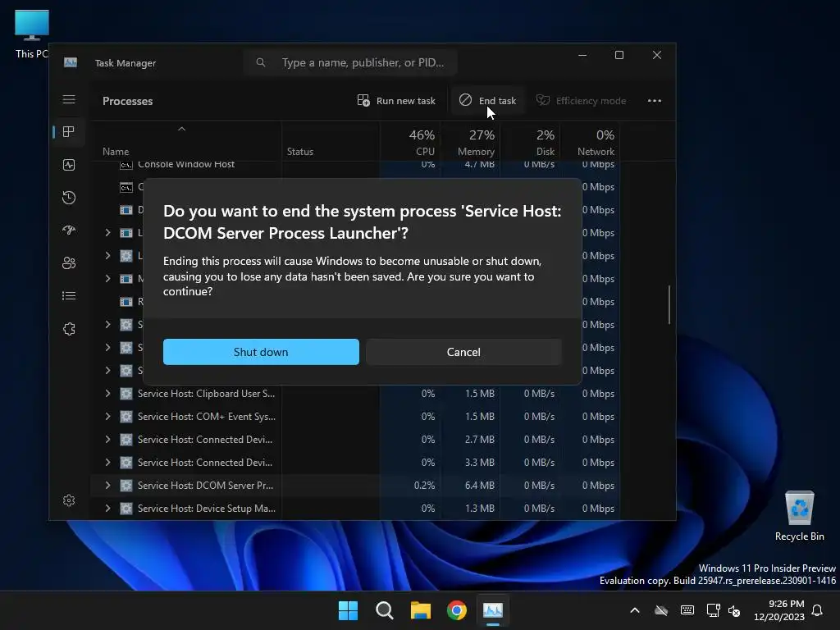
Task: Select Service Host: Clipboard User S... process
Action: tap(206, 393)
